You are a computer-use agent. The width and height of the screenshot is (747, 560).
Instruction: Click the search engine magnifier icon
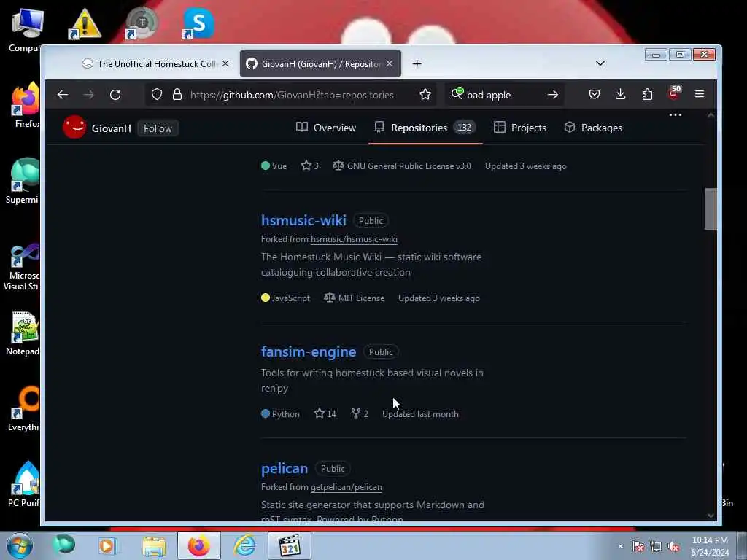pos(457,93)
